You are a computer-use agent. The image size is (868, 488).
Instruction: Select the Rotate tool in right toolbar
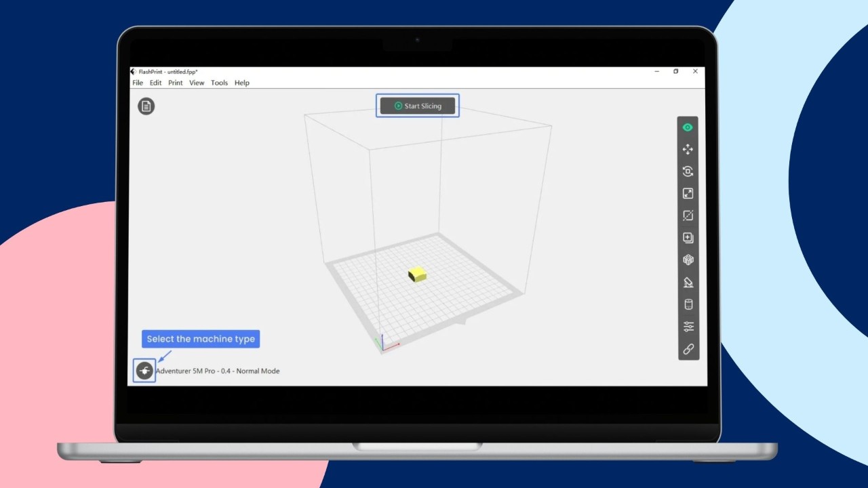tap(688, 171)
